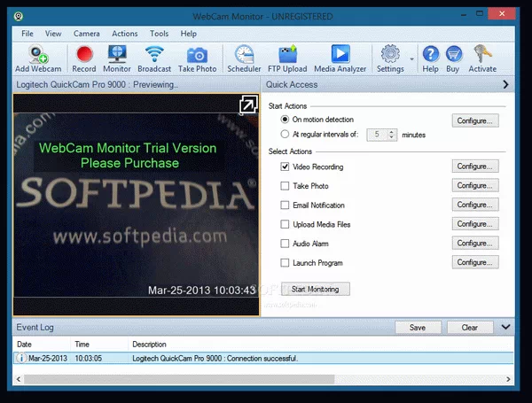Click the Activate keys icon
Image resolution: width=532 pixels, height=403 pixels.
(x=482, y=55)
